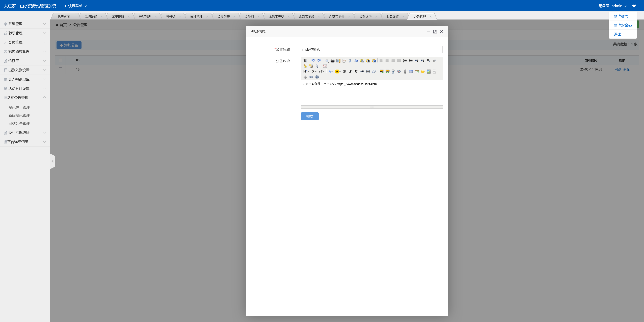Image resolution: width=644 pixels, height=322 pixels.
Task: Click the insert hyperlink chain icon
Action: click(311, 77)
